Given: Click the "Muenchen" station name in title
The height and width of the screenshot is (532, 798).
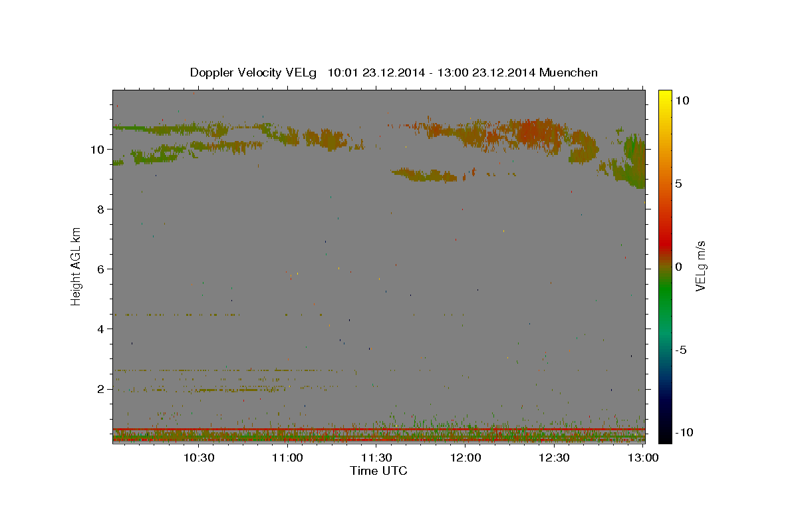Looking at the screenshot, I should 569,72.
